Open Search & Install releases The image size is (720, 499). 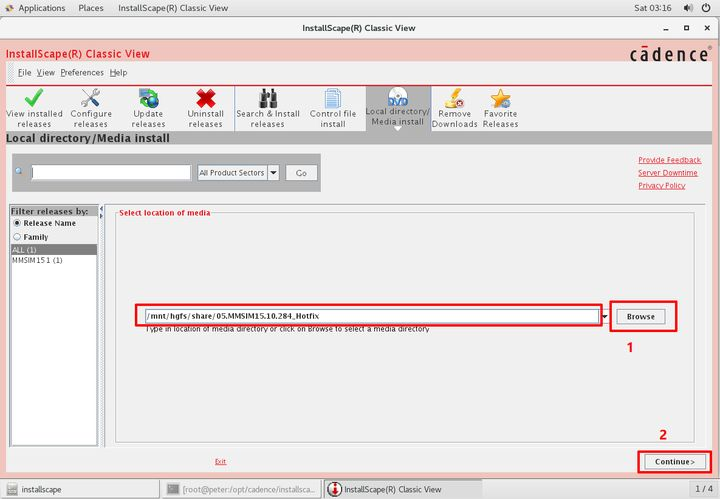coord(268,109)
